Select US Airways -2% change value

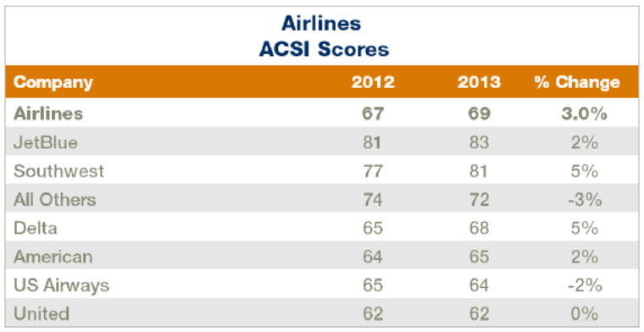coord(585,285)
